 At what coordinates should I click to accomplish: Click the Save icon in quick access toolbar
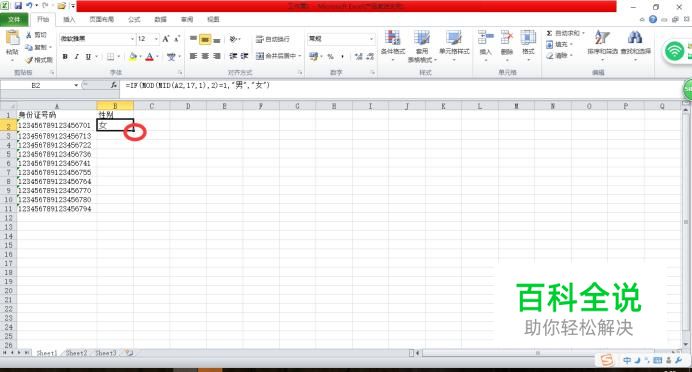tap(18, 6)
